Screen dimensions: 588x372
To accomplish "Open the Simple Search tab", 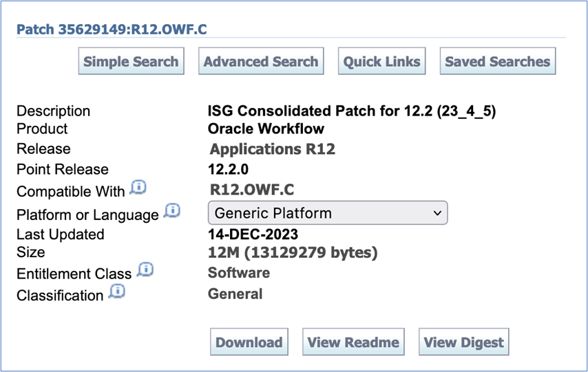I will pos(131,61).
